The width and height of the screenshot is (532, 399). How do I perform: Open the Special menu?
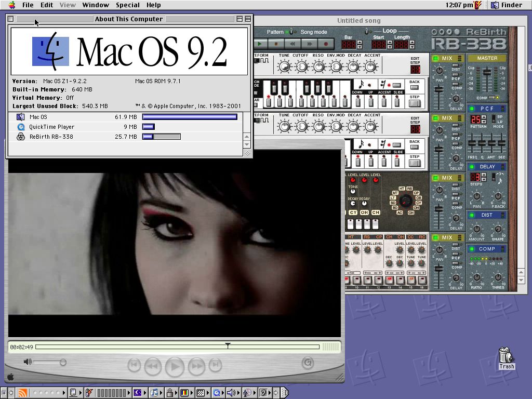point(128,5)
